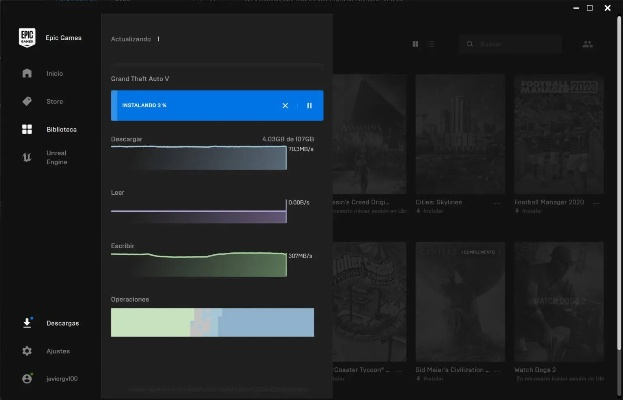
Task: Open options menu for Sid Meier's Civilization
Action: (497, 370)
